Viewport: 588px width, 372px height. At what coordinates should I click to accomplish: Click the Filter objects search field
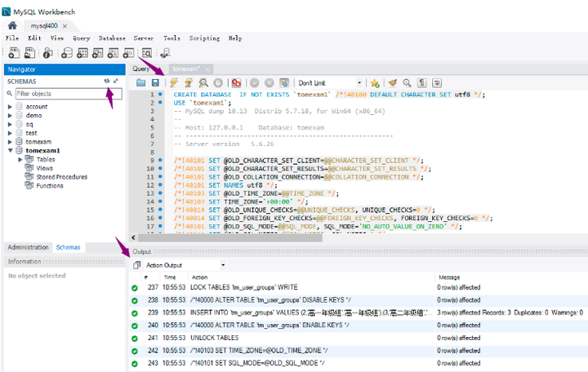pos(69,94)
